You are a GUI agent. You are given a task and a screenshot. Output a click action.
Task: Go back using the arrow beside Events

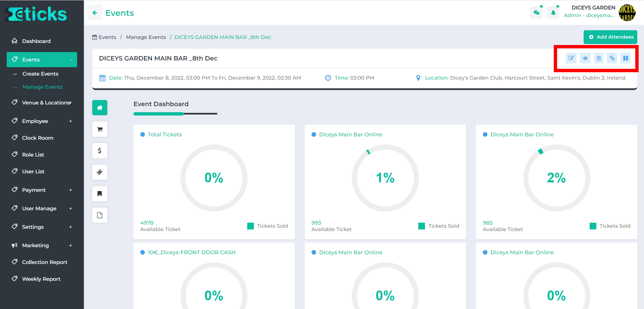click(95, 13)
